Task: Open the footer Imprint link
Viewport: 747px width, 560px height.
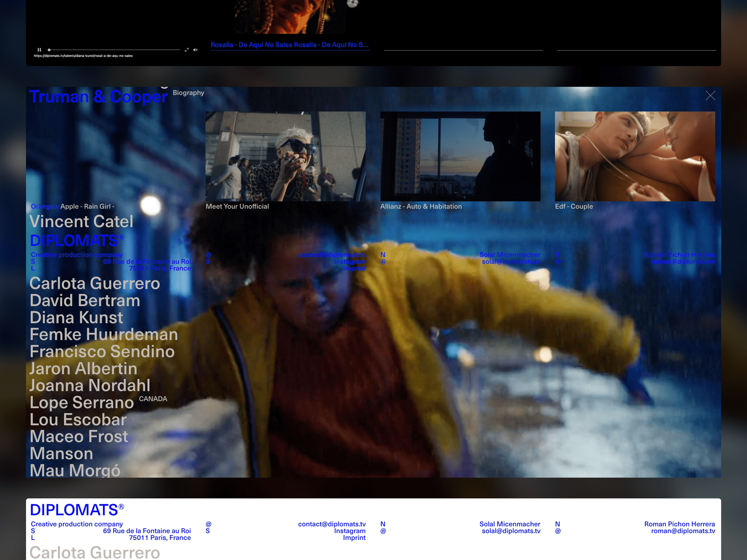Action: coord(354,537)
